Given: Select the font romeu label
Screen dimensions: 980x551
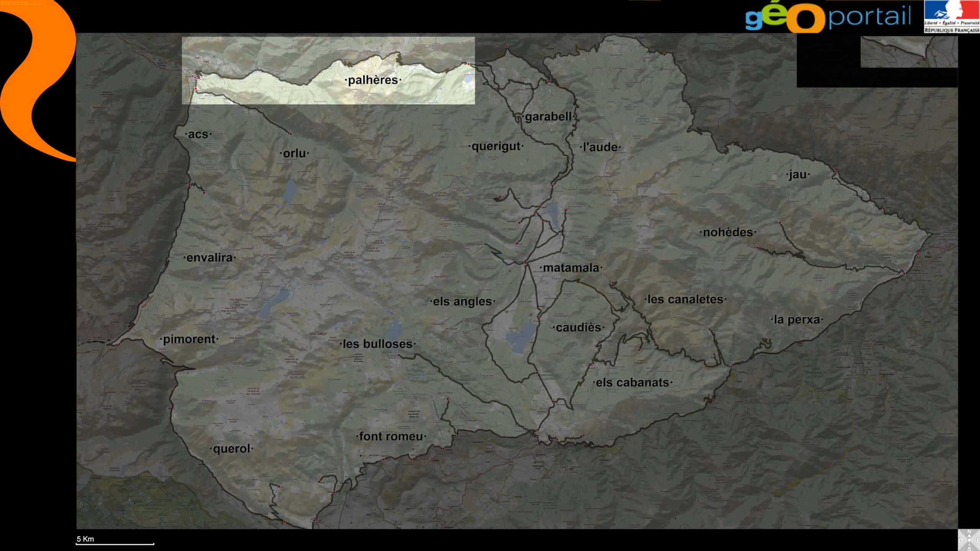Looking at the screenshot, I should 391,436.
